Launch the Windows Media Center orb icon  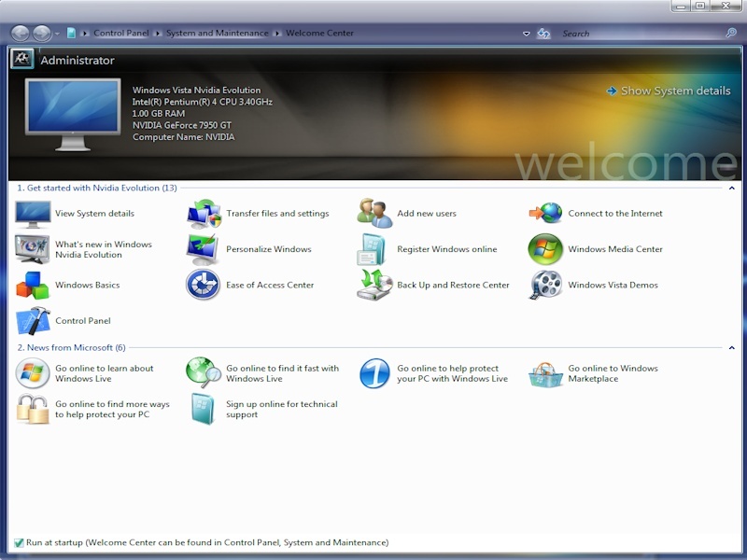click(545, 249)
